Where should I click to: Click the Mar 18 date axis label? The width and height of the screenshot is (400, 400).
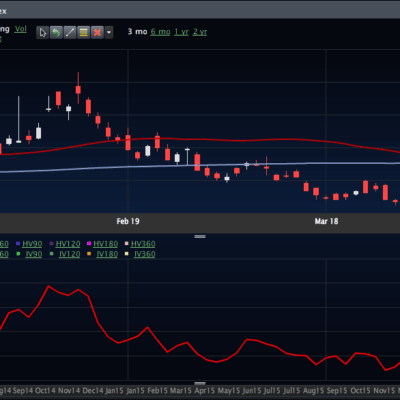pyautogui.click(x=326, y=221)
